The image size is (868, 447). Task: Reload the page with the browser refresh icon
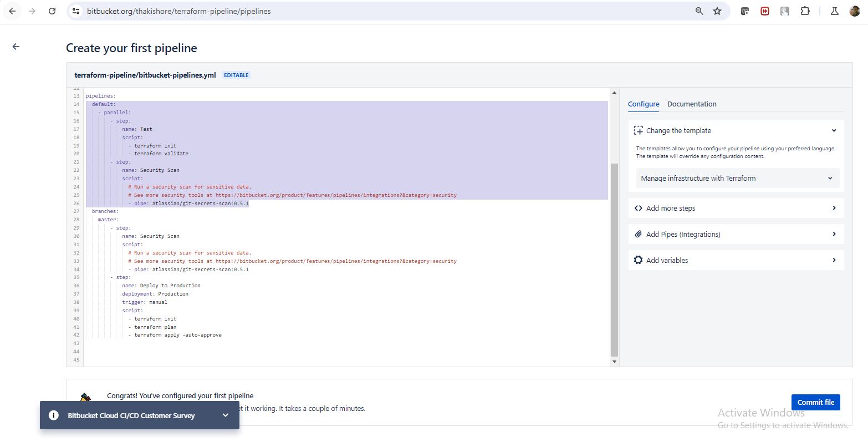click(52, 11)
